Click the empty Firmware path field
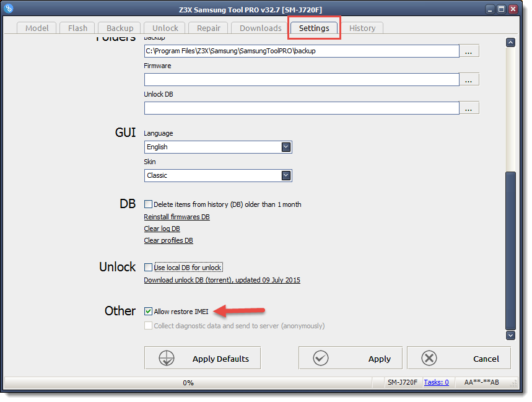 [x=302, y=80]
